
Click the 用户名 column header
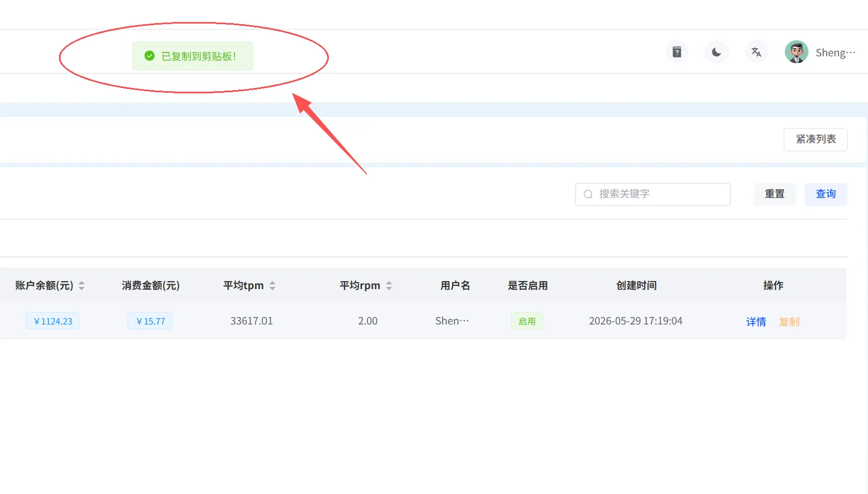point(455,286)
